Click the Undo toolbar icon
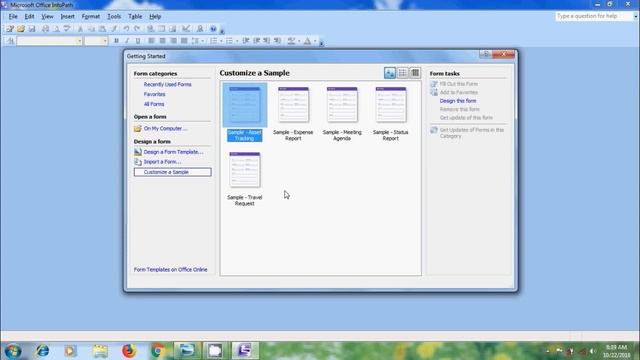This screenshot has height=360, width=640. [x=127, y=29]
